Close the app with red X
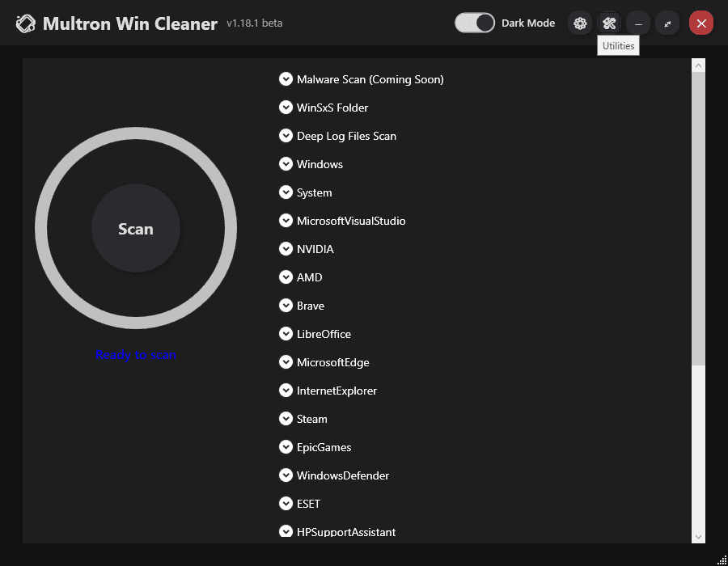This screenshot has height=566, width=728. point(701,23)
